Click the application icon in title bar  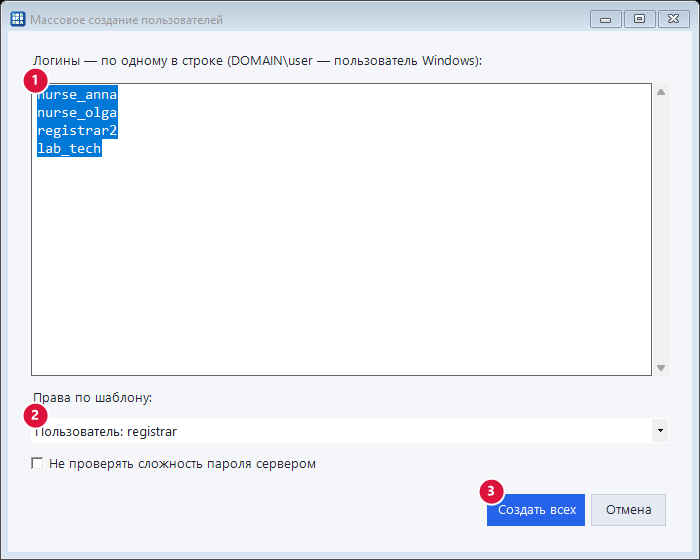(x=18, y=19)
